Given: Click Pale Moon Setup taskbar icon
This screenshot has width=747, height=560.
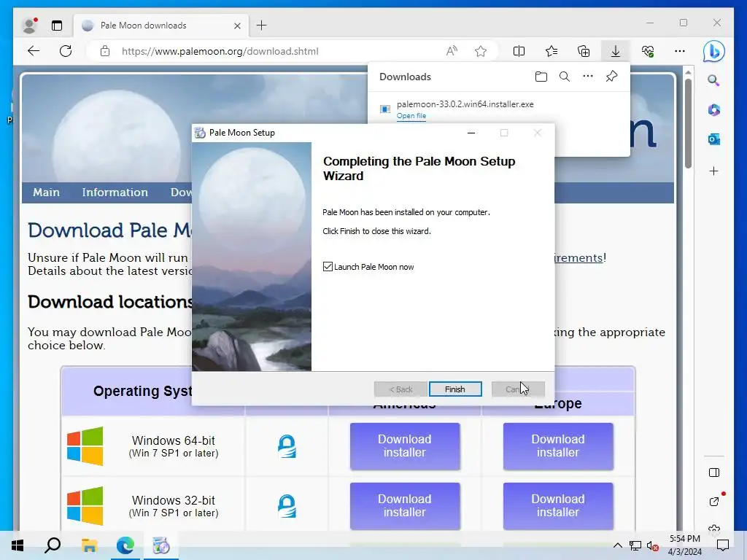Looking at the screenshot, I should pos(161,545).
